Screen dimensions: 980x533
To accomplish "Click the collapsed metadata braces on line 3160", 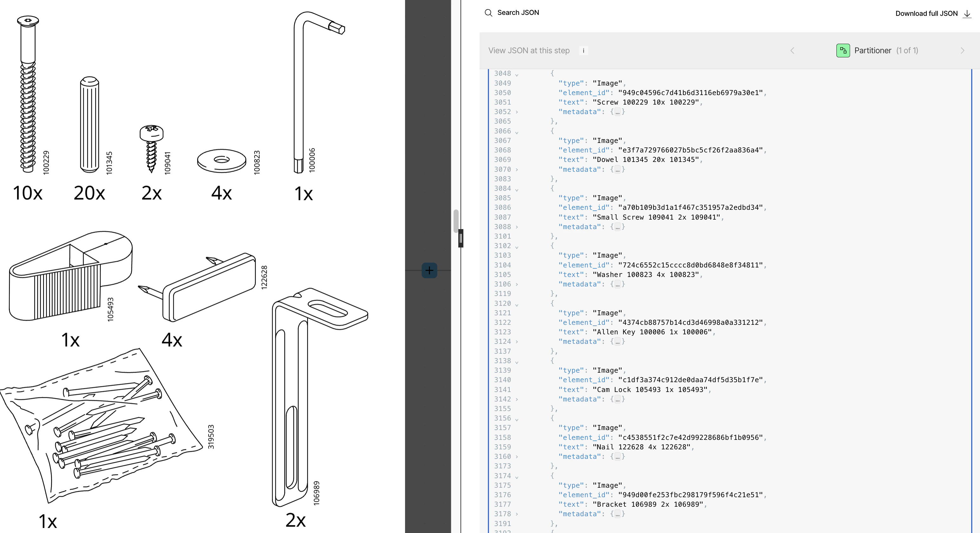I will [617, 457].
